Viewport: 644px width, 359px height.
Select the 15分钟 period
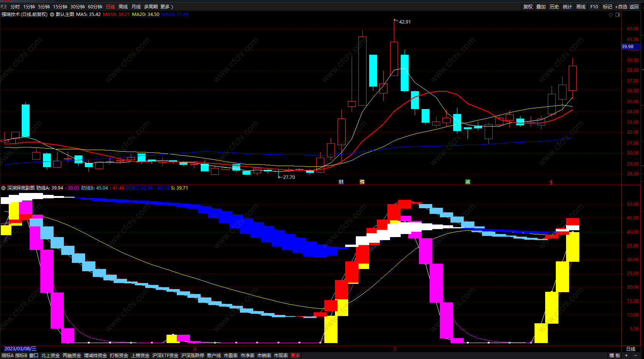tap(60, 7)
